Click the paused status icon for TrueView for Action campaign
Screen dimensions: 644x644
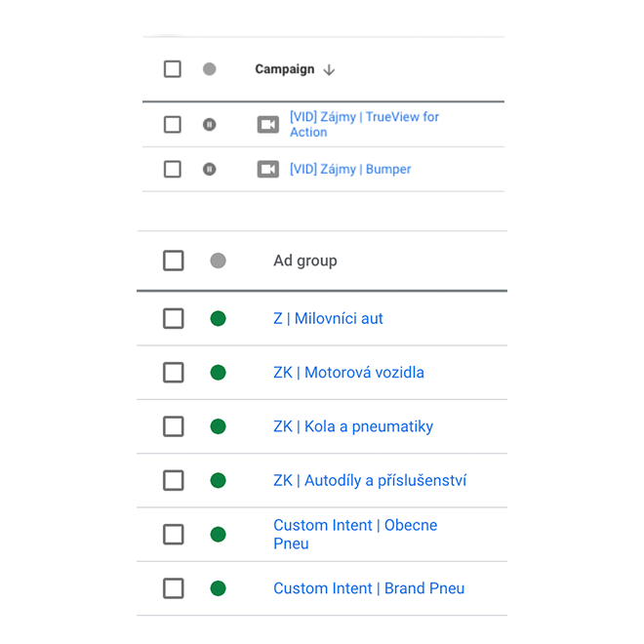(210, 125)
